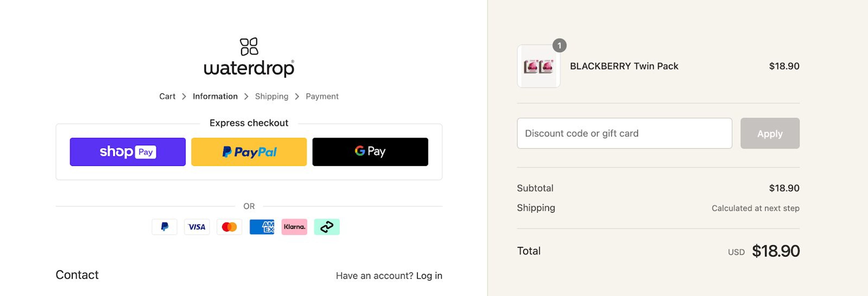Select PayPal from the card icon row
This screenshot has height=296, width=868.
(x=164, y=227)
